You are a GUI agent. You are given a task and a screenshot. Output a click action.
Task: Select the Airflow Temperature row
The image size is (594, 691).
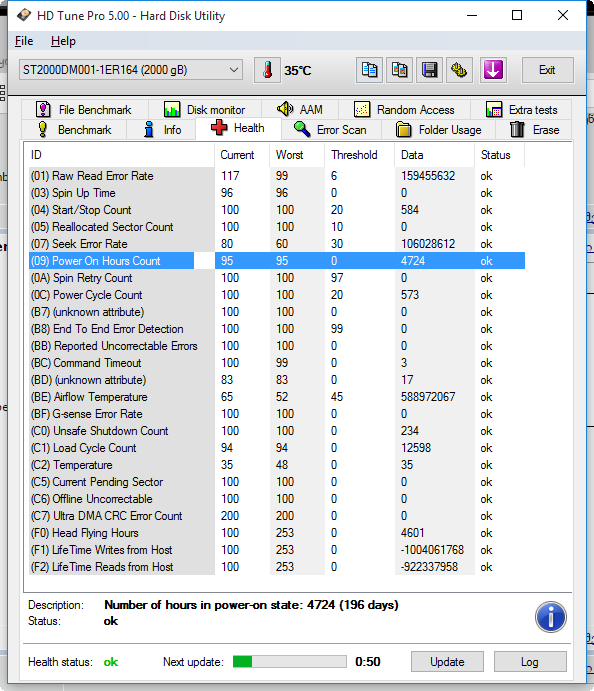click(x=277, y=397)
